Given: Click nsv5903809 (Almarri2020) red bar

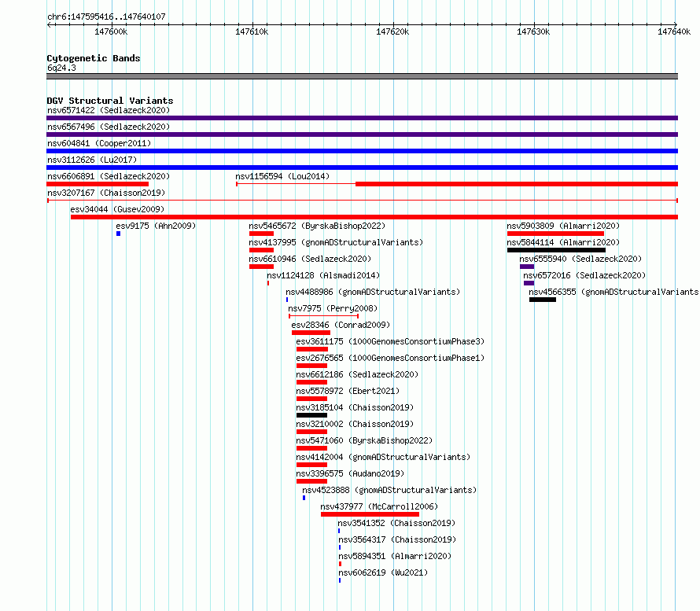Looking at the screenshot, I should coord(555,234).
